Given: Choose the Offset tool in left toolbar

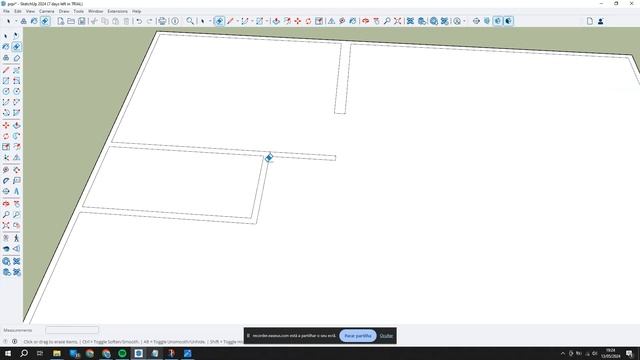Looking at the screenshot, I should coord(16,147).
